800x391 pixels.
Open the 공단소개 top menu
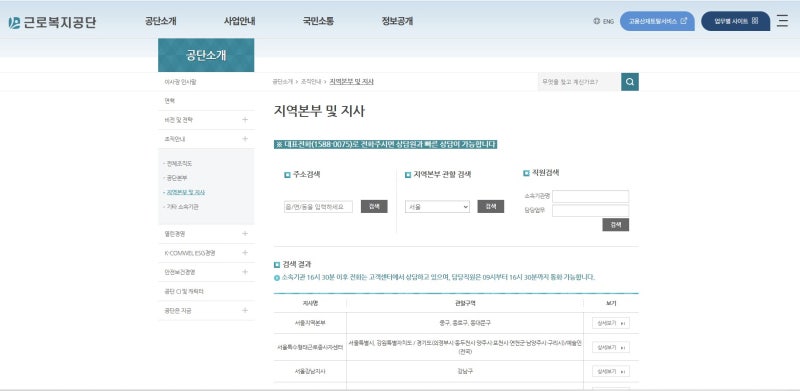pos(161,21)
